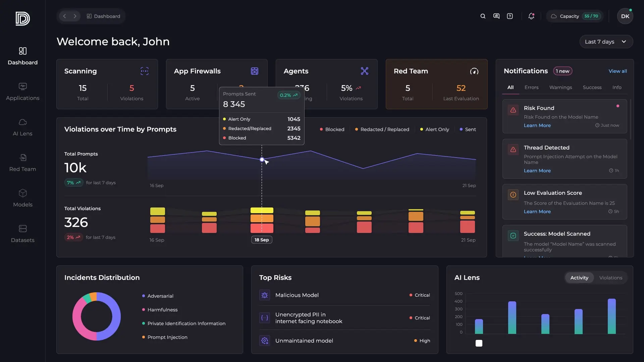Click the Low Evaluation Score icon
The image size is (644, 362).
[x=513, y=195]
